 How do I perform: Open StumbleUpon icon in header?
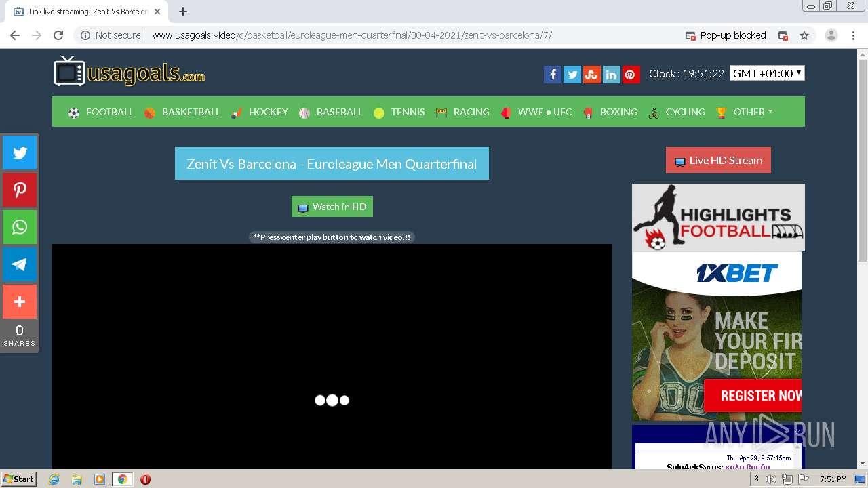(x=592, y=75)
